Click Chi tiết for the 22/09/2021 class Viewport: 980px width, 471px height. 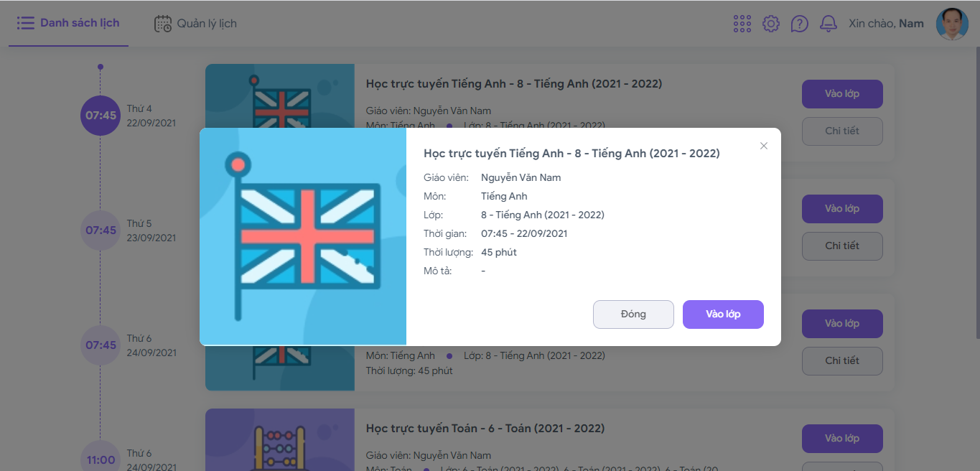(842, 131)
